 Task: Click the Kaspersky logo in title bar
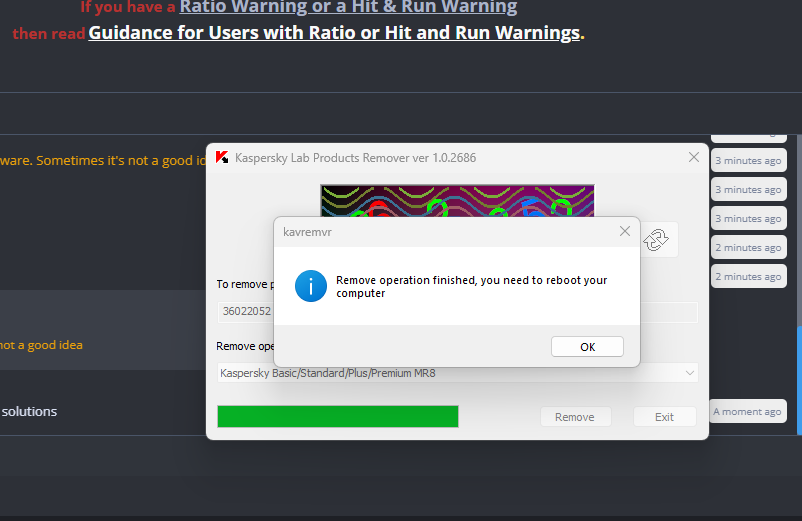click(x=222, y=157)
